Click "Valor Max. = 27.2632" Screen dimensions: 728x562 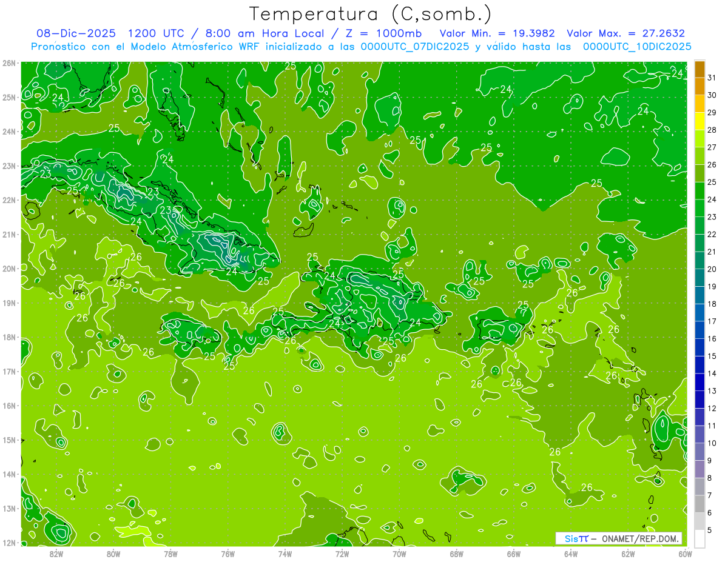(625, 33)
